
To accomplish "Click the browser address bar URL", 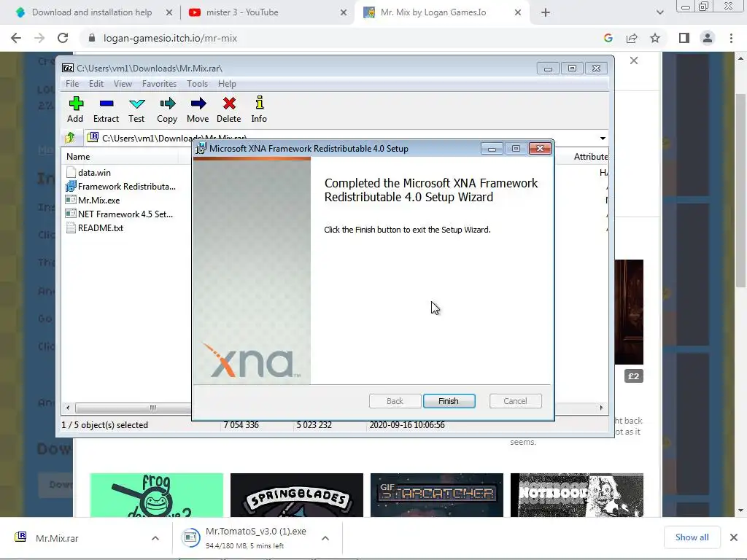I will [170, 38].
